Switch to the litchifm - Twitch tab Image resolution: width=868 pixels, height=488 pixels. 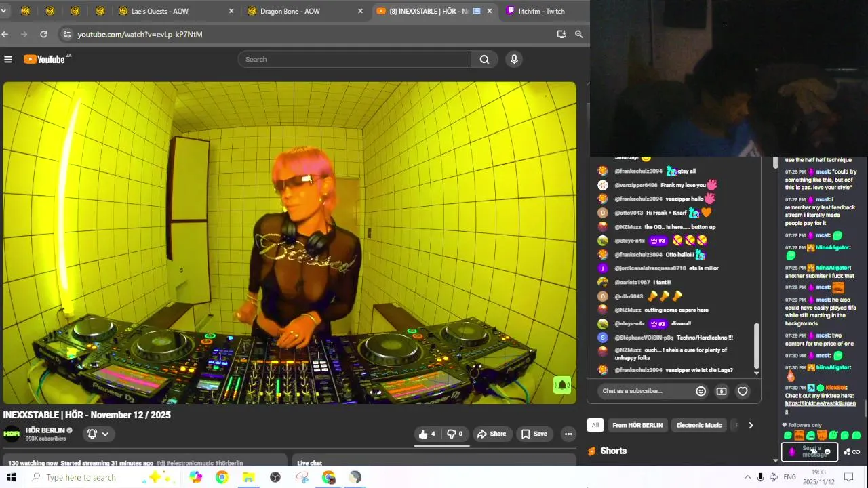[542, 11]
